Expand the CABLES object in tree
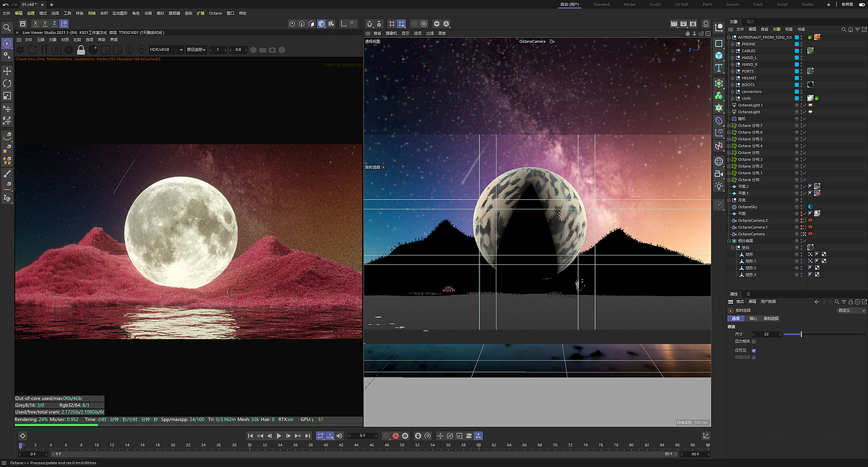 [733, 51]
